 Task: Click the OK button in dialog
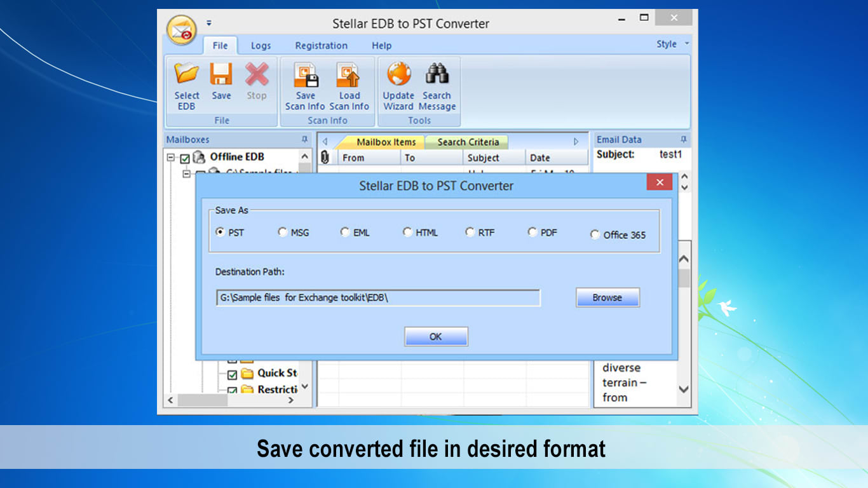(436, 337)
